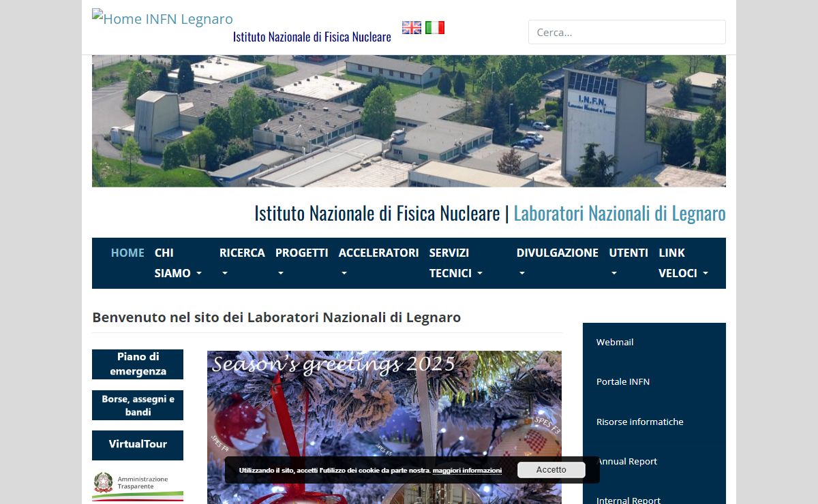818x504 pixels.
Task: Open Risorse informatiche sidebar link
Action: tap(640, 422)
